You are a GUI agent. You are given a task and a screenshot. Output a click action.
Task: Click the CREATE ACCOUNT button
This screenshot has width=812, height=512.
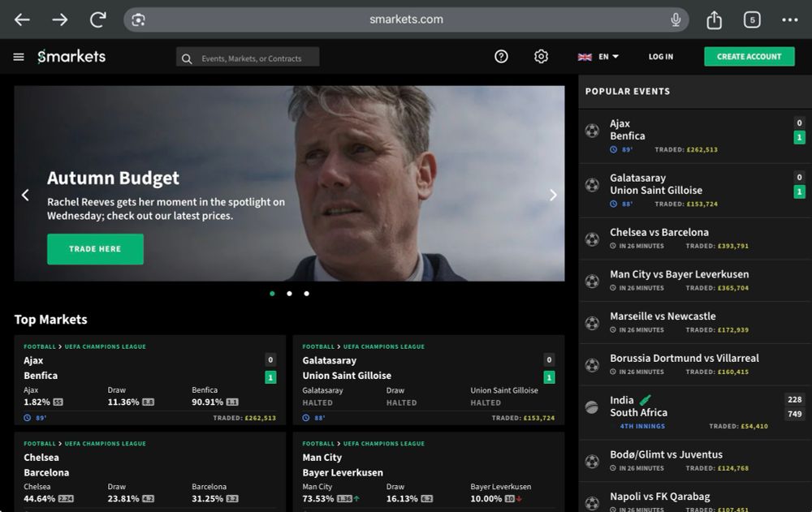point(749,57)
